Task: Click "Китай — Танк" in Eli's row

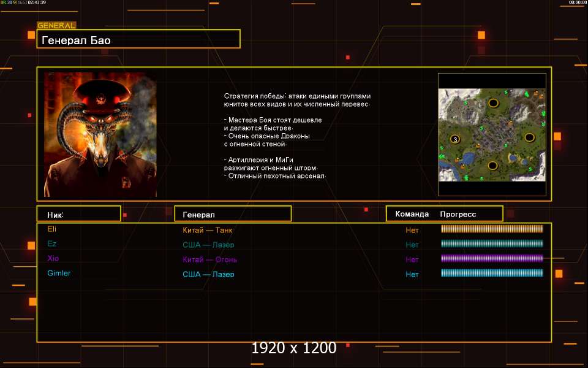Action: pyautogui.click(x=208, y=230)
